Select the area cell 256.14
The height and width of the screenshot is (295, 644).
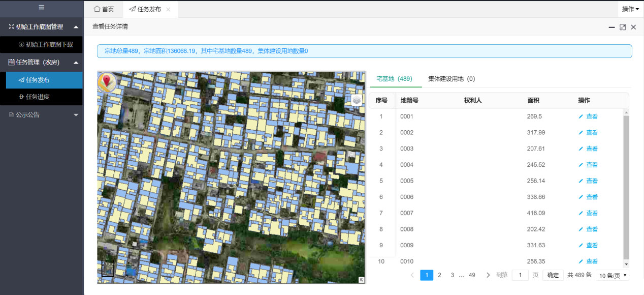(x=536, y=181)
